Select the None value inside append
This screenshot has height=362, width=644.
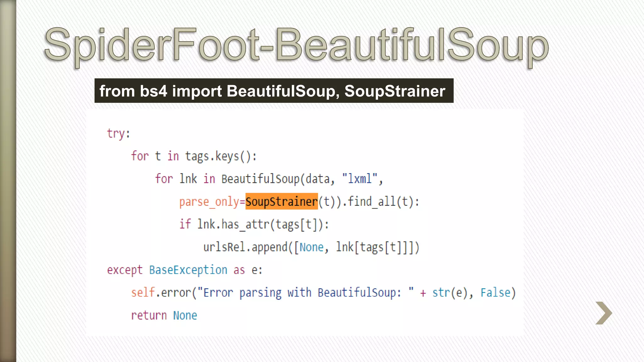[x=311, y=247]
